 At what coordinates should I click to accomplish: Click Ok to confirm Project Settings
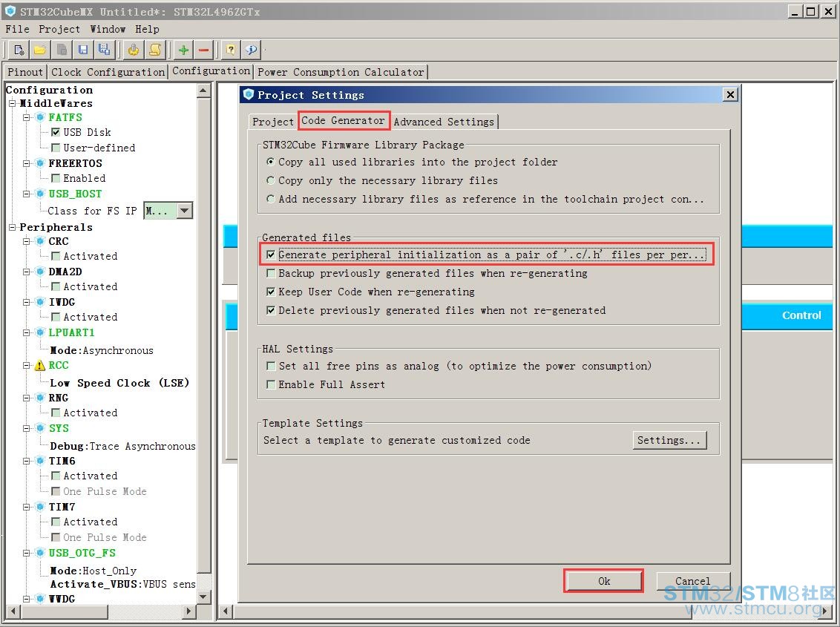pos(604,581)
